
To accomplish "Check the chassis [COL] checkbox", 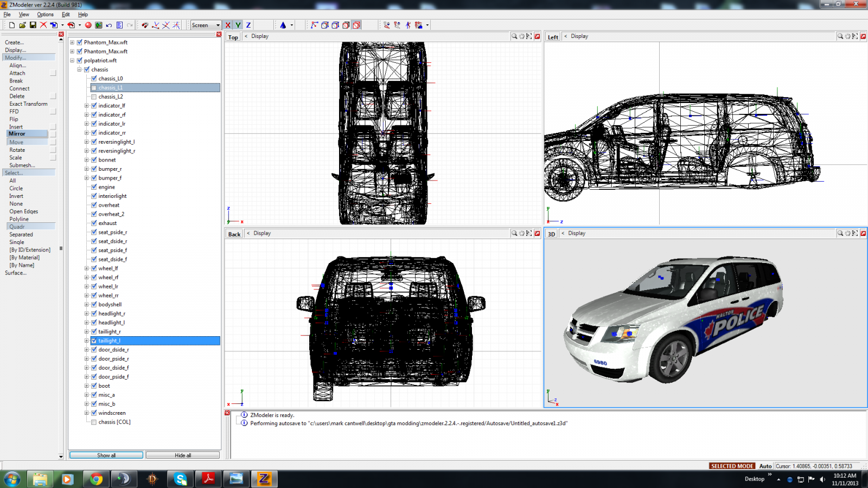I will click(x=94, y=422).
